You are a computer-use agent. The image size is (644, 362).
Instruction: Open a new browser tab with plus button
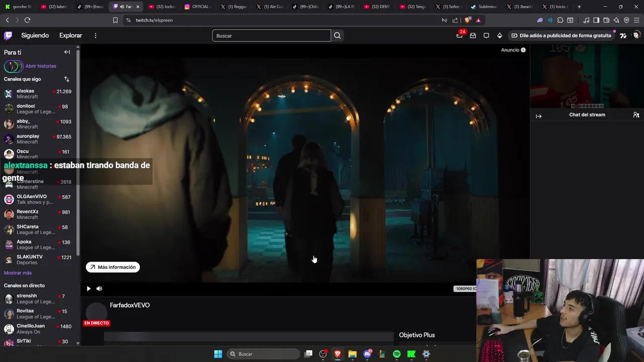tap(579, 7)
